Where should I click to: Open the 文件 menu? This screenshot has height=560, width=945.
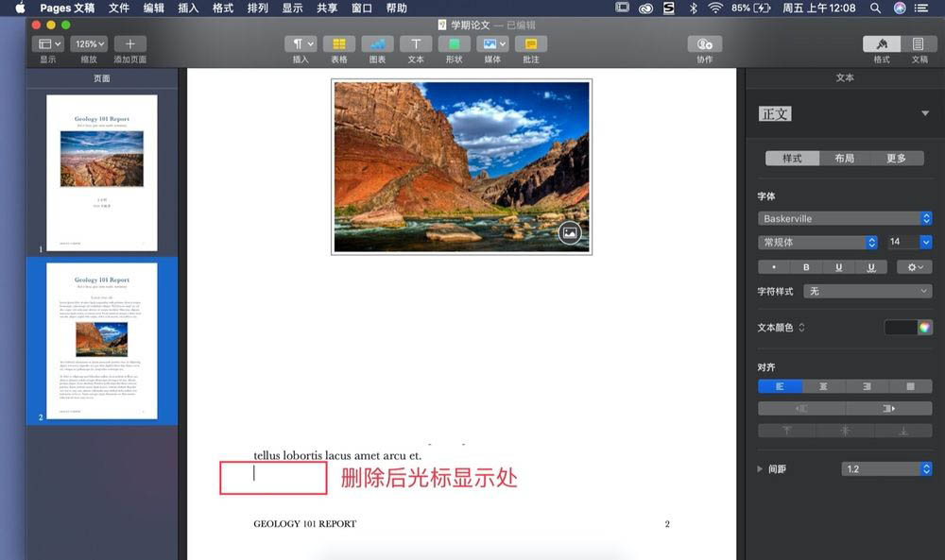click(x=119, y=8)
